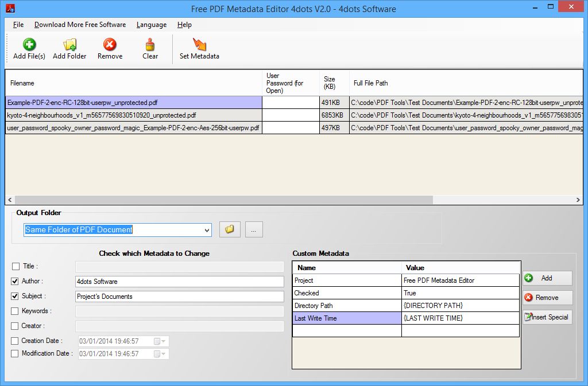
Task: Select the Remove icon in the toolbar
Action: [110, 45]
